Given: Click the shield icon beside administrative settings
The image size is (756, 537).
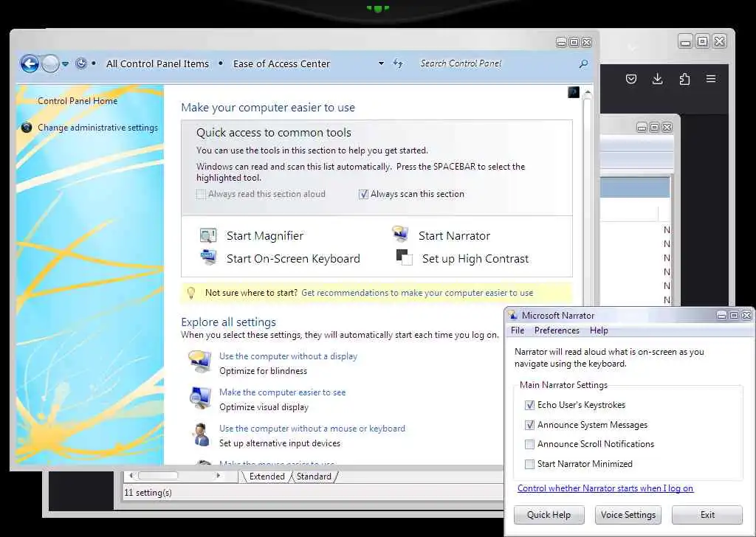Looking at the screenshot, I should pos(27,128).
